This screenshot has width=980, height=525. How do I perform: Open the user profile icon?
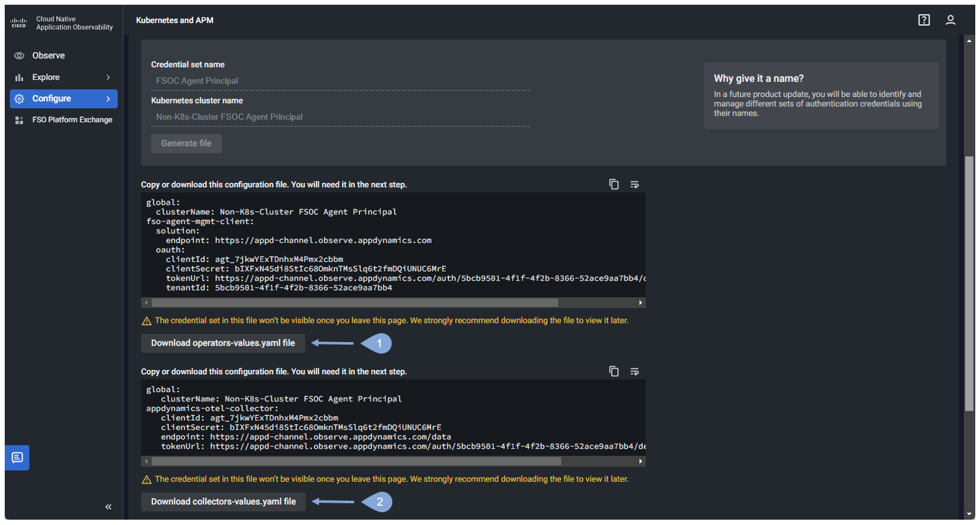(950, 20)
